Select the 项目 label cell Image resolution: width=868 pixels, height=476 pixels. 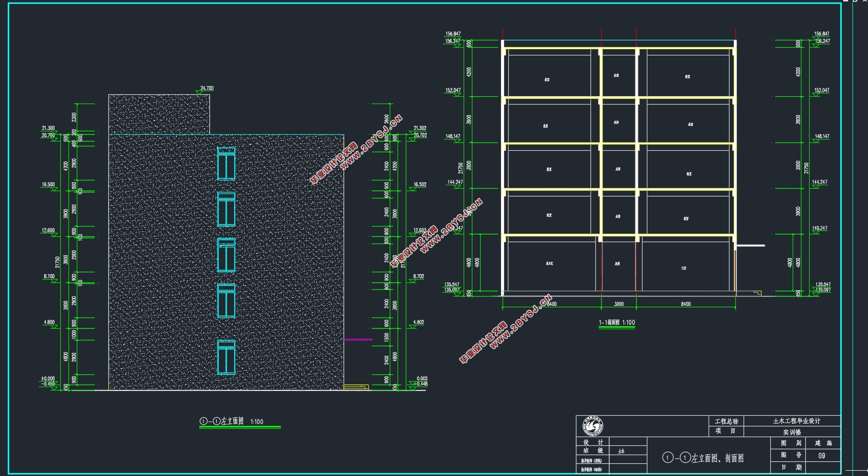726,431
